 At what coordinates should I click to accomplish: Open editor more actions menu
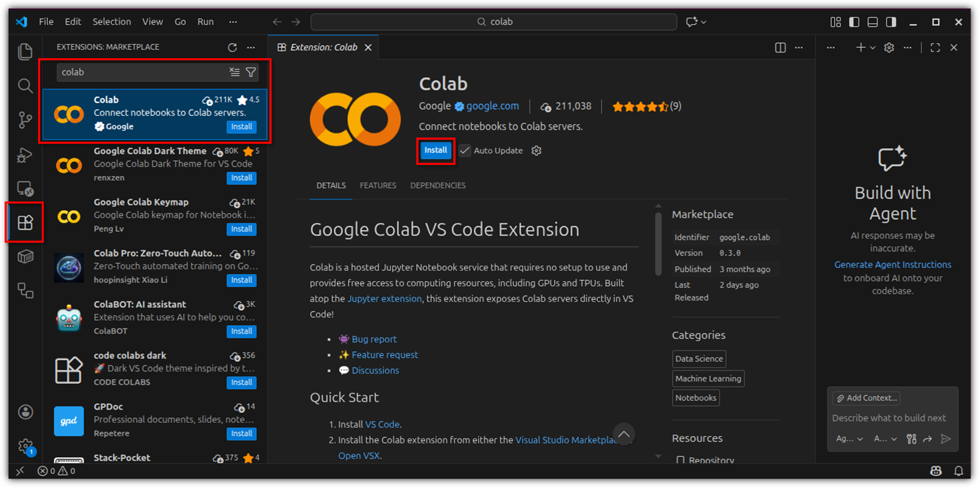(799, 47)
